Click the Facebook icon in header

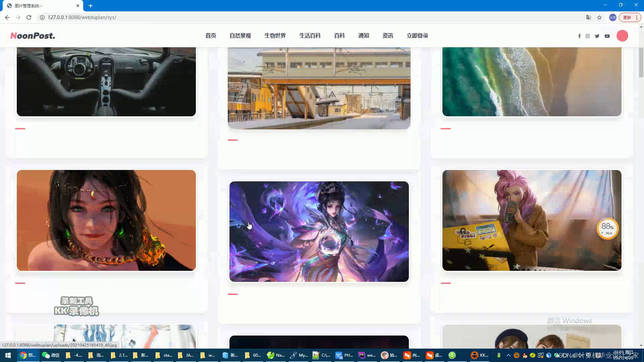(579, 36)
